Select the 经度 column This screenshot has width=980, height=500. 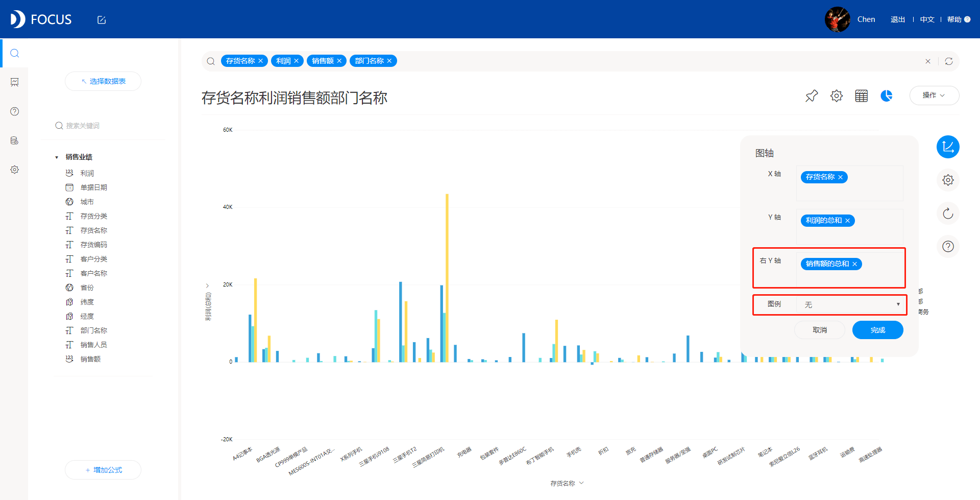tap(87, 316)
